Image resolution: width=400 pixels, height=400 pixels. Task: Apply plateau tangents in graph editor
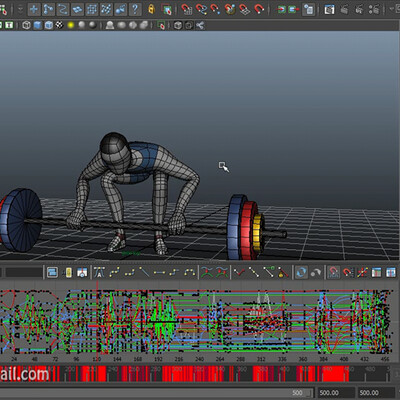(190, 272)
